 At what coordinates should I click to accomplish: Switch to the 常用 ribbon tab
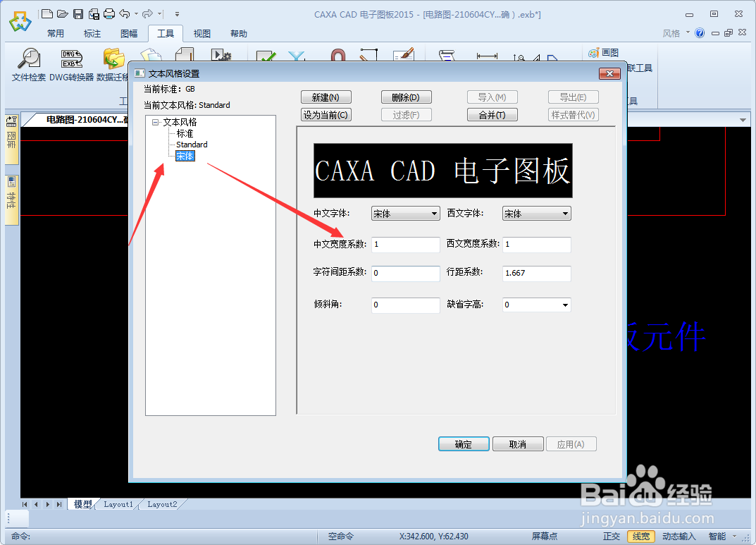(56, 33)
